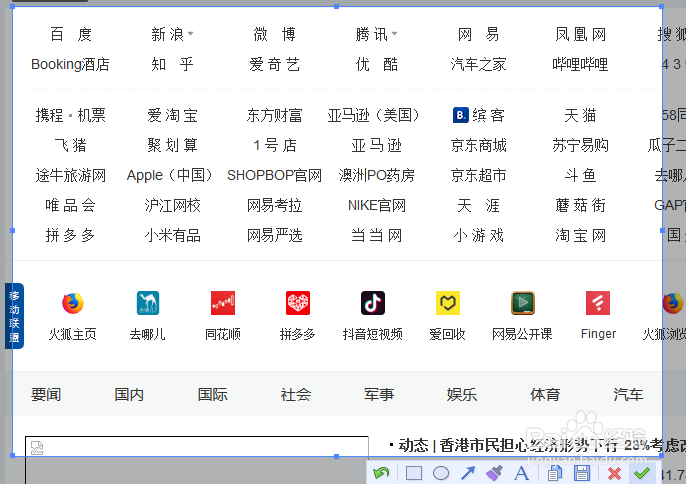Open the 爱回收 yellow icon
Screen dimensions: 686x484
click(x=448, y=303)
